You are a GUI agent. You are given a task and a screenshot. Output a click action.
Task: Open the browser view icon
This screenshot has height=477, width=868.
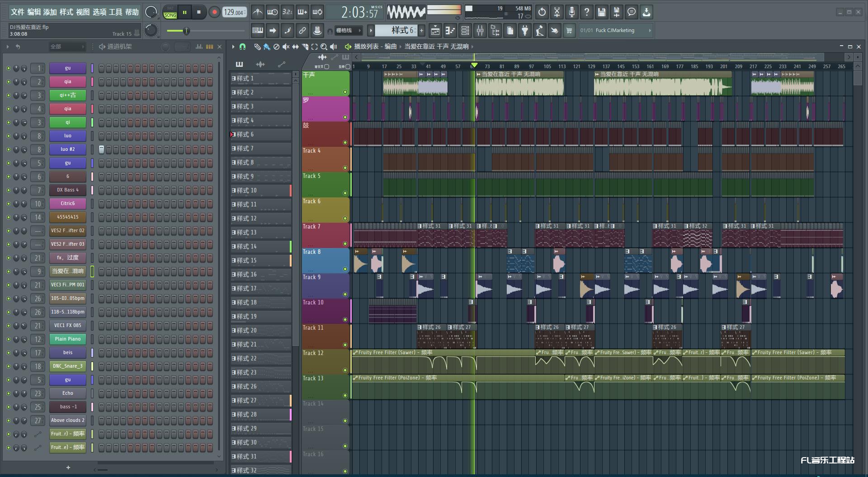[x=495, y=31]
